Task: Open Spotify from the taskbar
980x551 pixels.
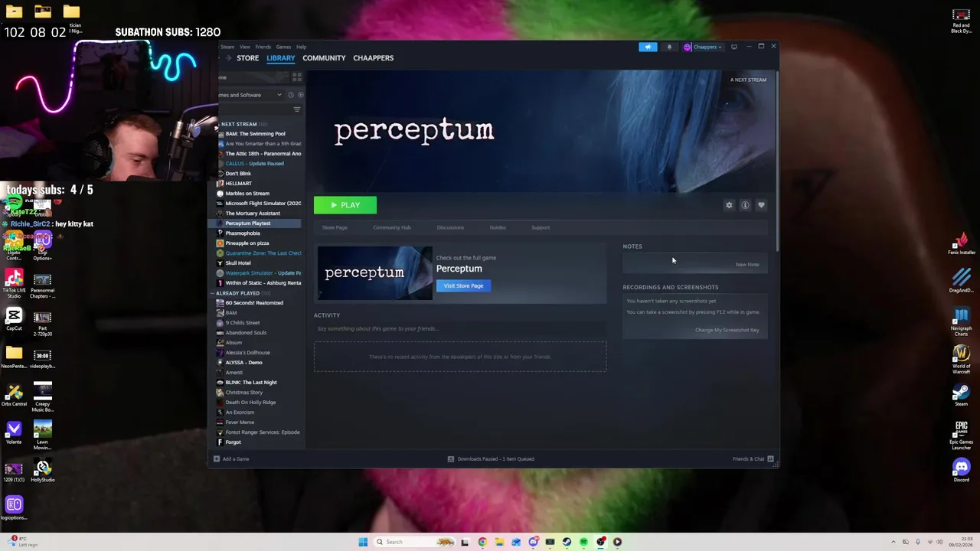Action: (583, 542)
